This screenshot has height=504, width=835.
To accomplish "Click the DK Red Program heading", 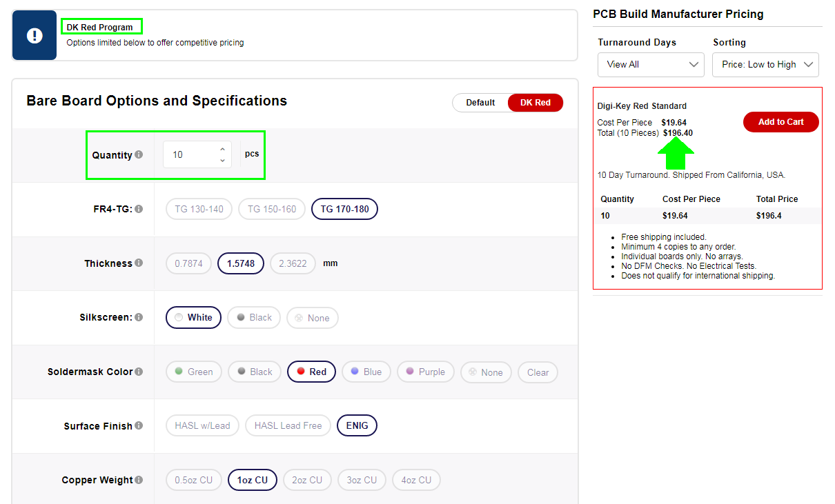I will click(100, 28).
